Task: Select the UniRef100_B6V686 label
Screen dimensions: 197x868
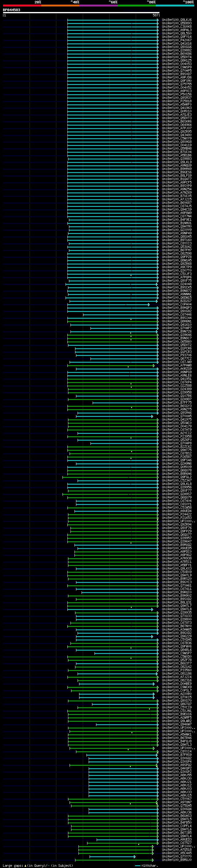Action: click(177, 54)
